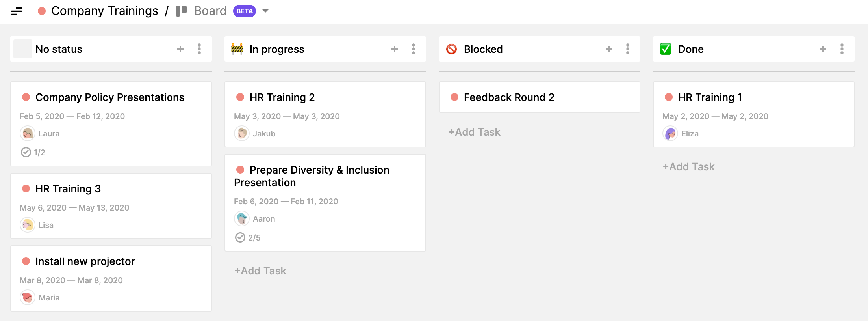Open the Install new projector card
The width and height of the screenshot is (868, 321).
coord(85,261)
